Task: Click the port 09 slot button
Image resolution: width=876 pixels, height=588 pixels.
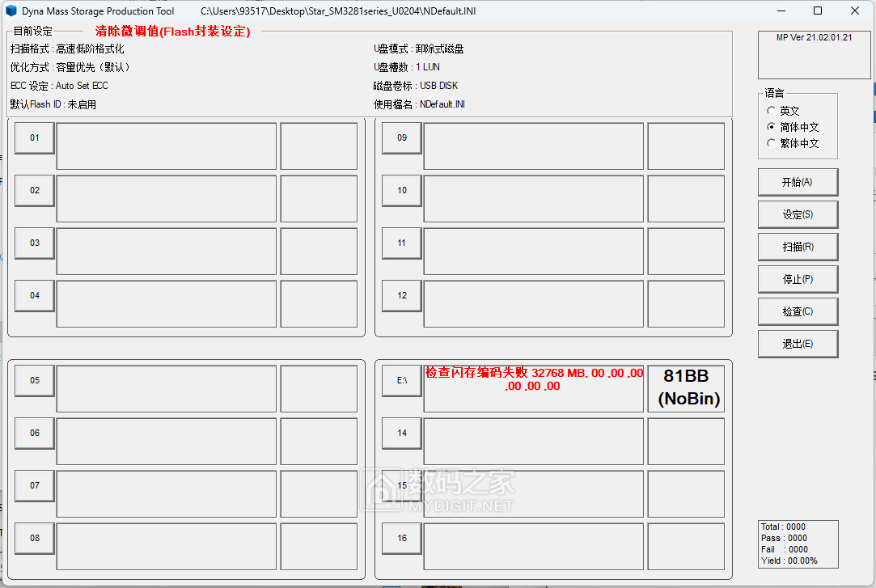Action: tap(401, 137)
